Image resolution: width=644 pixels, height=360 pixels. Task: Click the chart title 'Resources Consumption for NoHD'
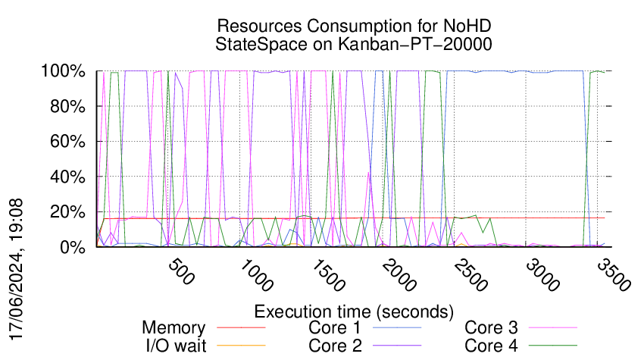354,26
